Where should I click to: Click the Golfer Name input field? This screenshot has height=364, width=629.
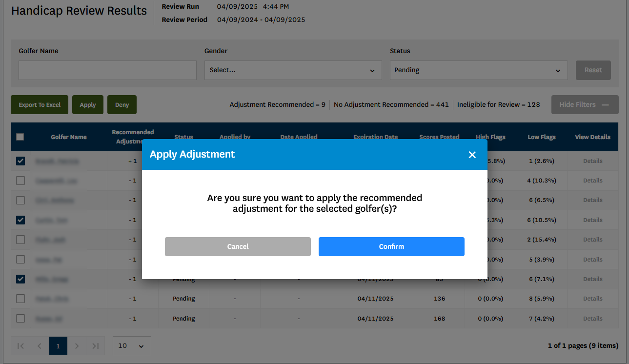[x=107, y=70]
